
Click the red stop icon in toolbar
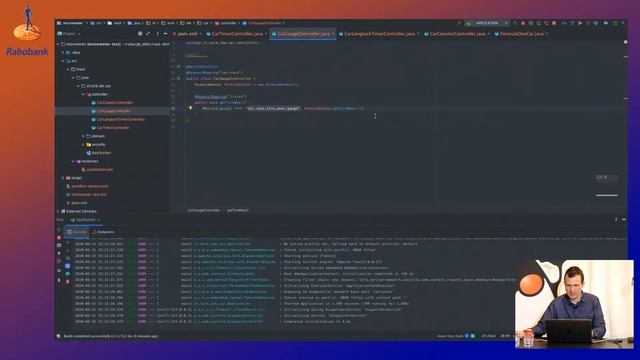click(554, 23)
